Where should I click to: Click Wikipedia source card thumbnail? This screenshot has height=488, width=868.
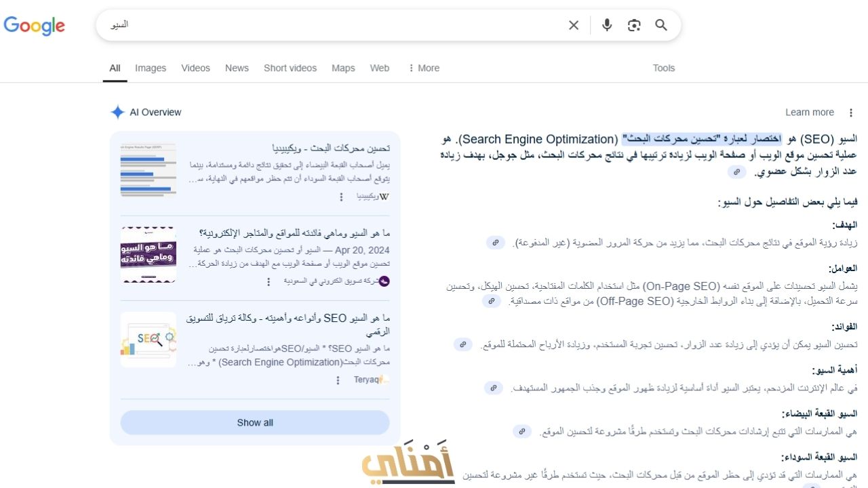149,169
